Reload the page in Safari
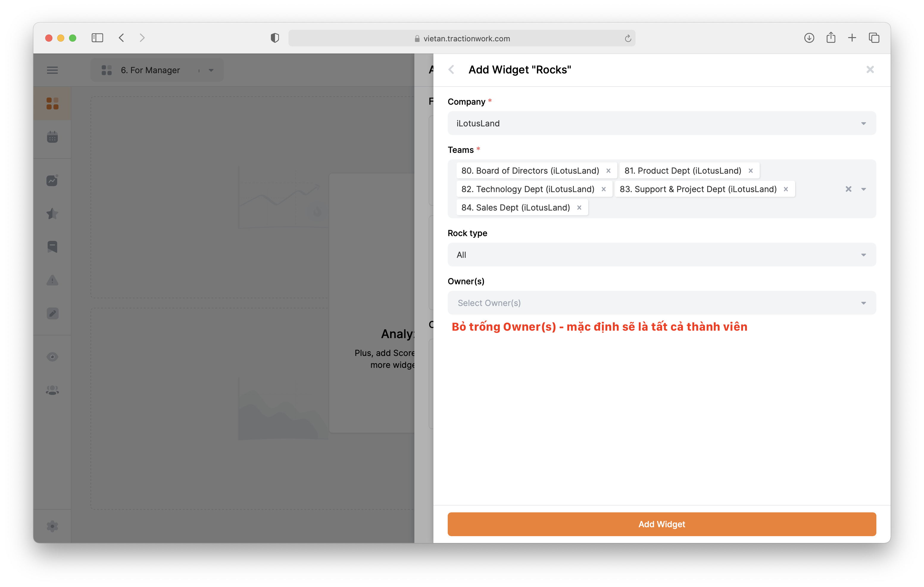 (628, 38)
